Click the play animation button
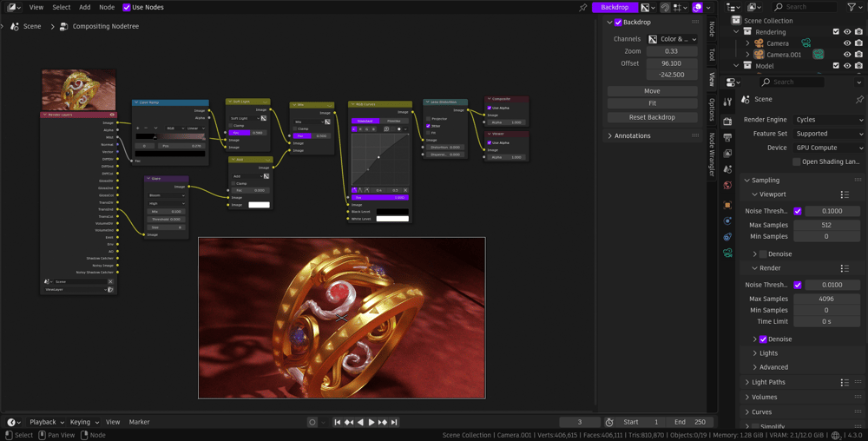868x441 pixels. click(x=372, y=422)
